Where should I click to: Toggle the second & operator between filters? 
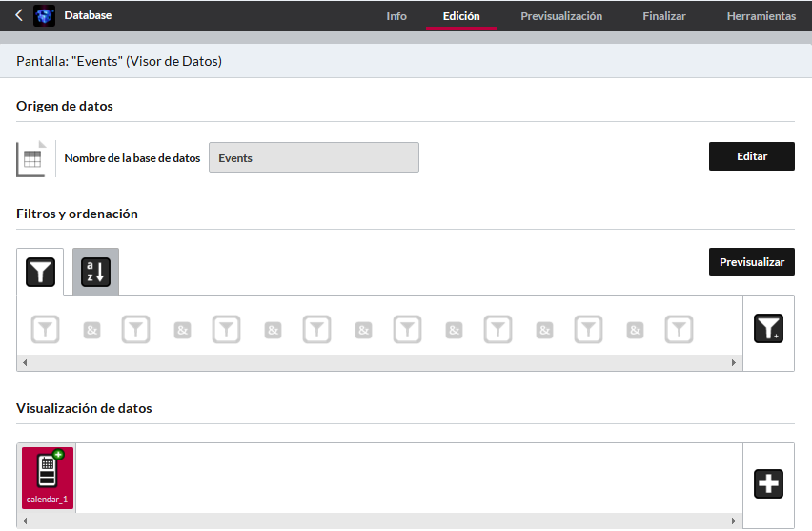[182, 330]
